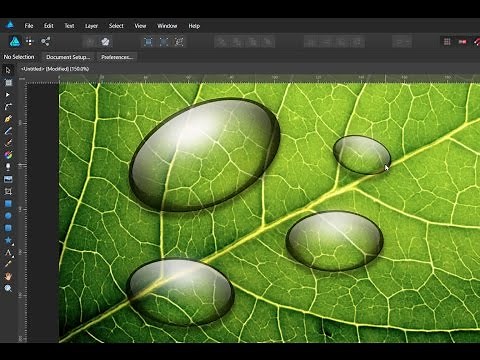
Task: Click the Preferences... button
Action: pyautogui.click(x=117, y=57)
